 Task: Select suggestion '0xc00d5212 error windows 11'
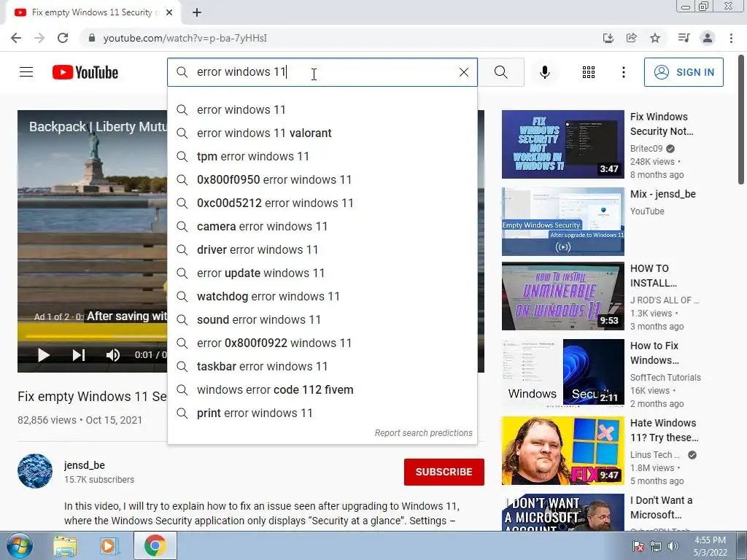coord(322,203)
